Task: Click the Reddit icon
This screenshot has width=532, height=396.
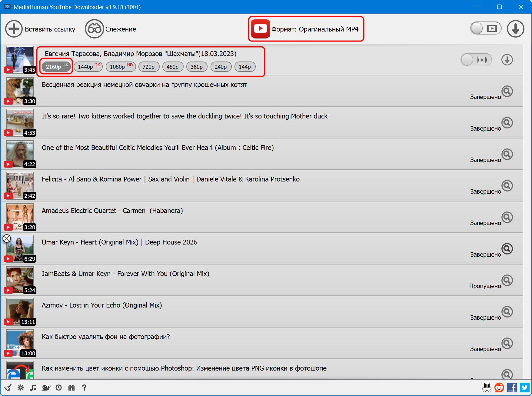Action: coord(499,388)
